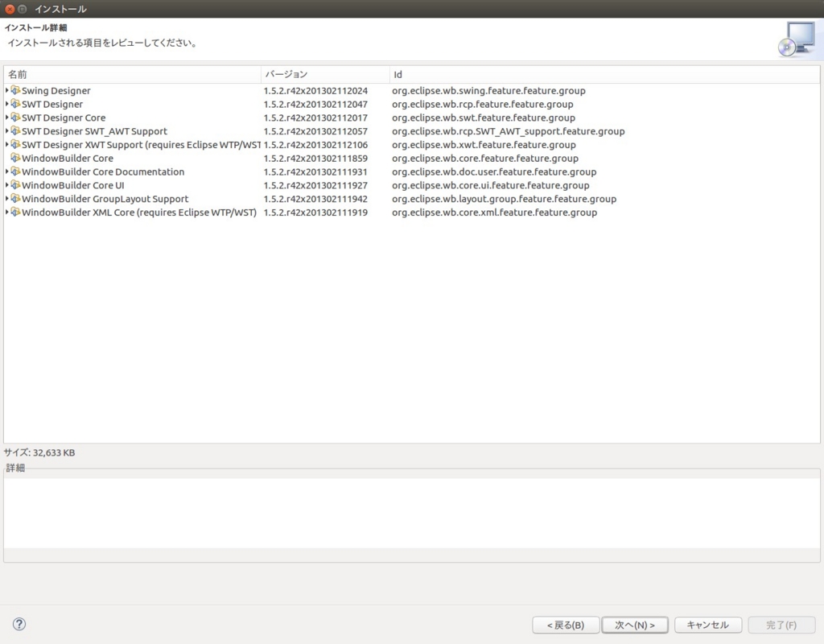Click version 1.5.2.r42x201302111919
The height and width of the screenshot is (644, 824).
(x=315, y=213)
